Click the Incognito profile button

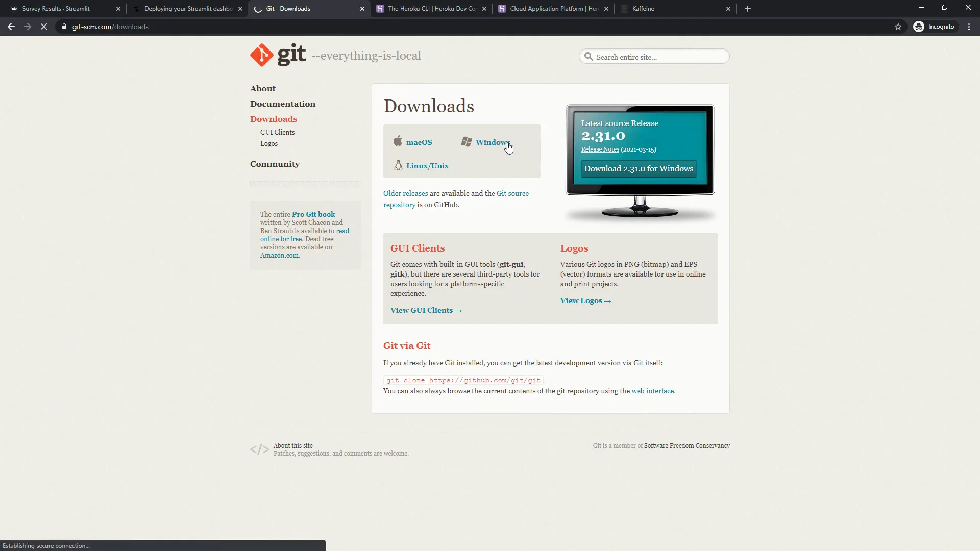click(x=934, y=27)
